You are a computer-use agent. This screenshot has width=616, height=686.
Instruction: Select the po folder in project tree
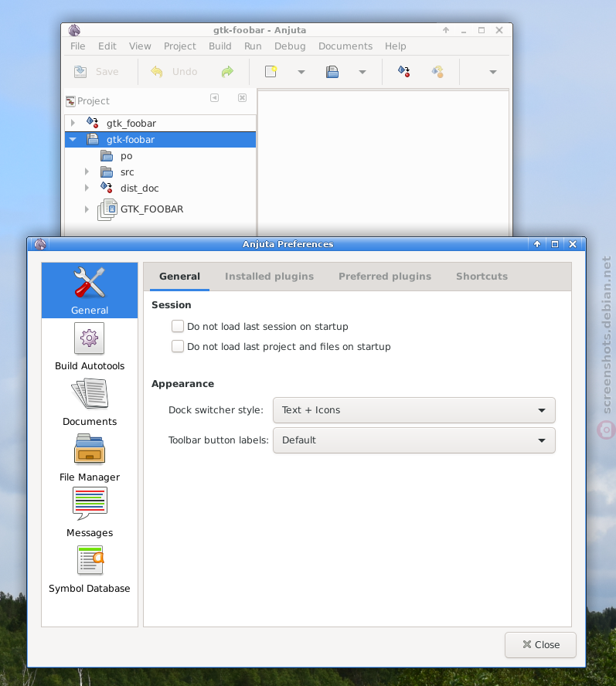(x=160, y=156)
